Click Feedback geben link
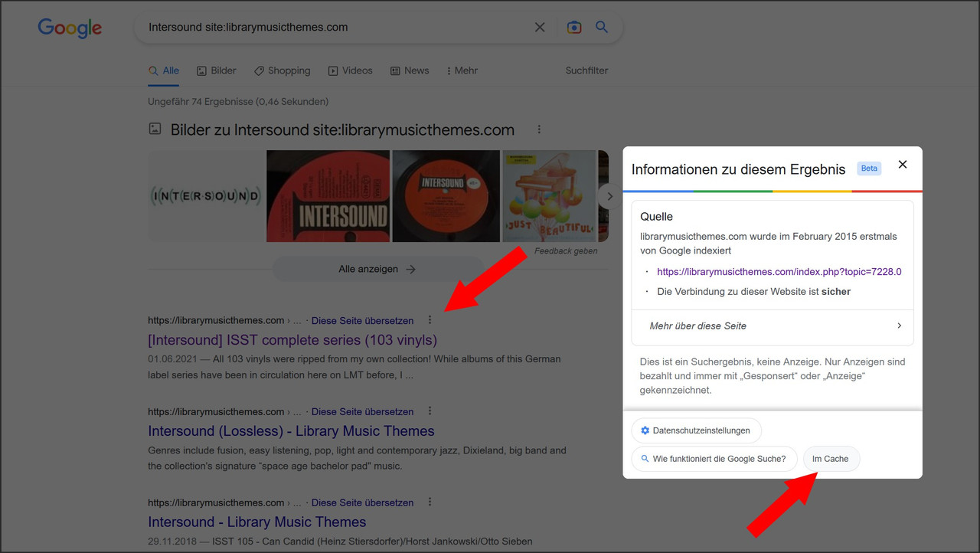 (x=566, y=251)
